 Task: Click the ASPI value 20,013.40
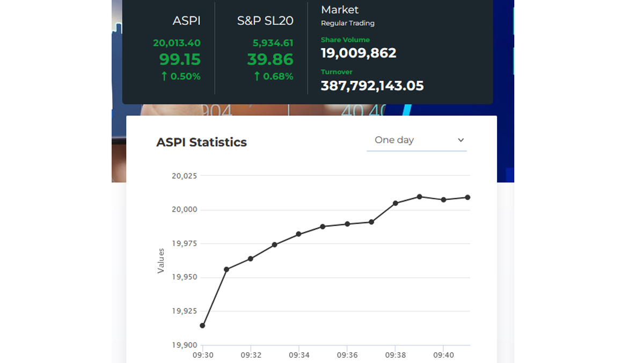(x=177, y=43)
